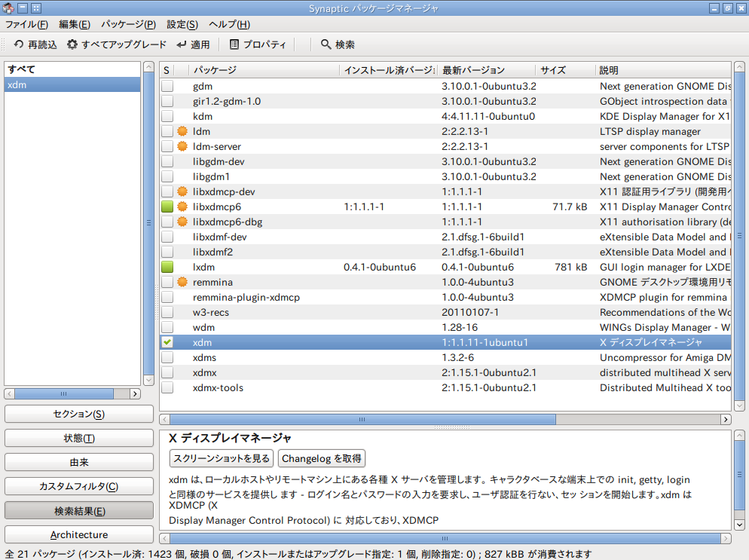Toggle the installed status box of lxdm
The image size is (749, 560).
[167, 267]
